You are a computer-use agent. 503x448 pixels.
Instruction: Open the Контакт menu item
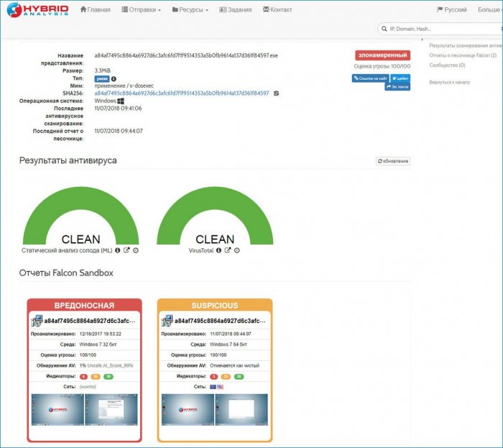(x=277, y=10)
